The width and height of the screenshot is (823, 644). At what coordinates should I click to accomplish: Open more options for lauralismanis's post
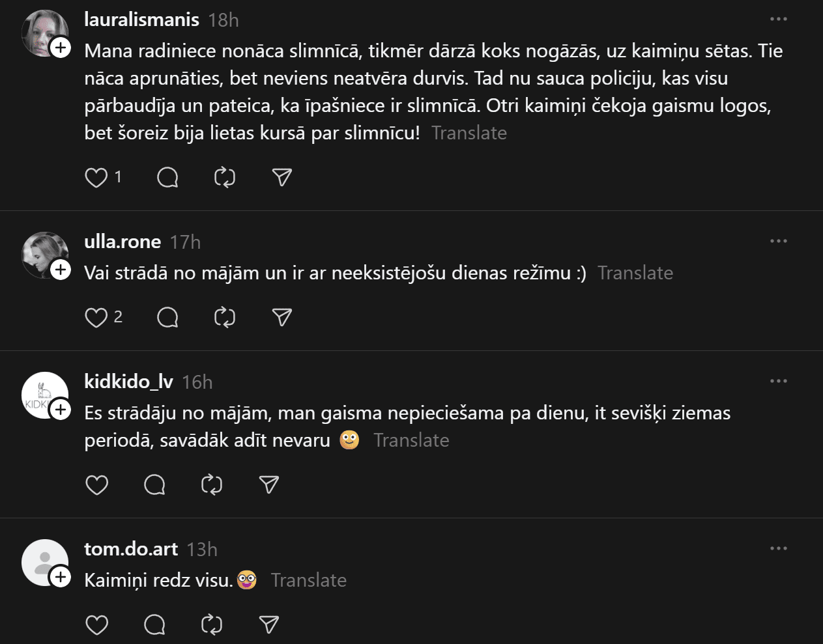[779, 19]
